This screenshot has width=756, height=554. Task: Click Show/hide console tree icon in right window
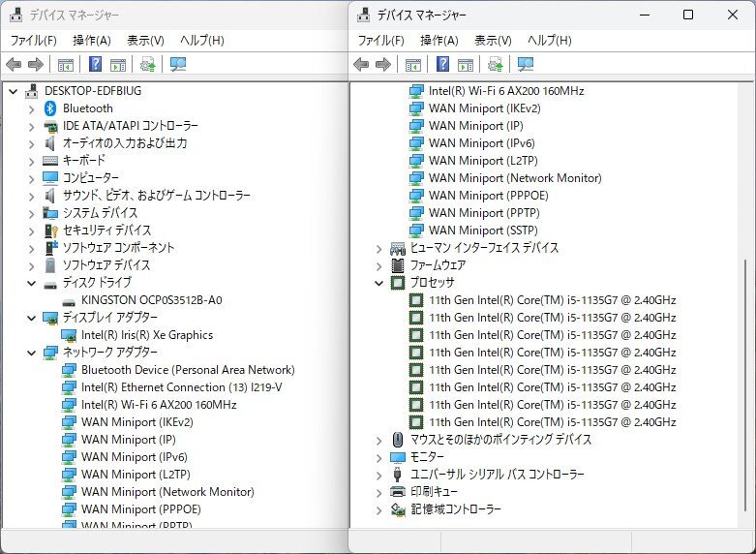click(413, 64)
